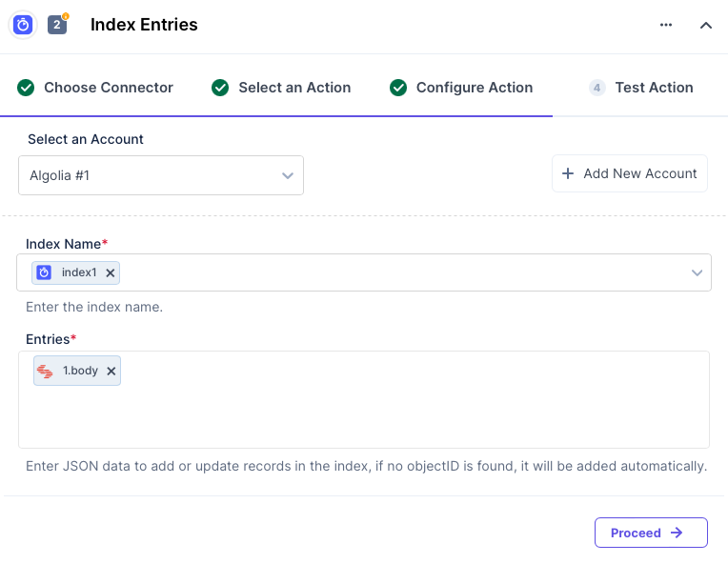Image resolution: width=728 pixels, height=564 pixels.
Task: Click the step 4 badge beside Test Action
Action: point(597,88)
